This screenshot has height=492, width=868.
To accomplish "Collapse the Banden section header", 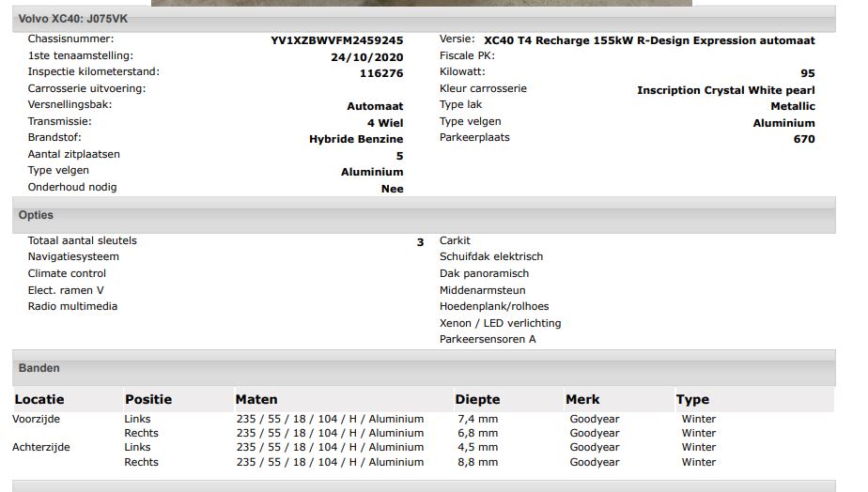I will click(x=39, y=368).
